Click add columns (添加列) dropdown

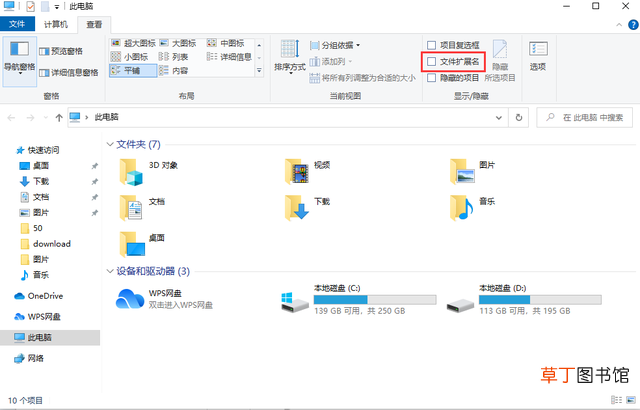331,62
